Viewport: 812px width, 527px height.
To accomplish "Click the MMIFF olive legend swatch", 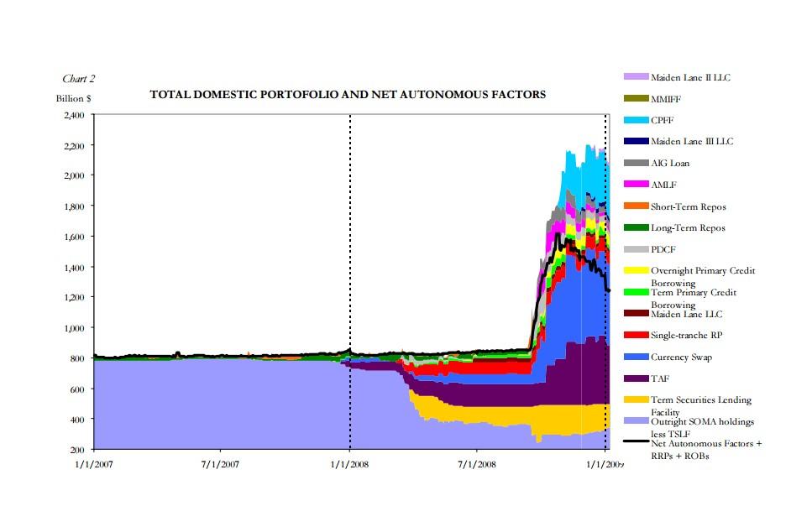I will (x=636, y=98).
